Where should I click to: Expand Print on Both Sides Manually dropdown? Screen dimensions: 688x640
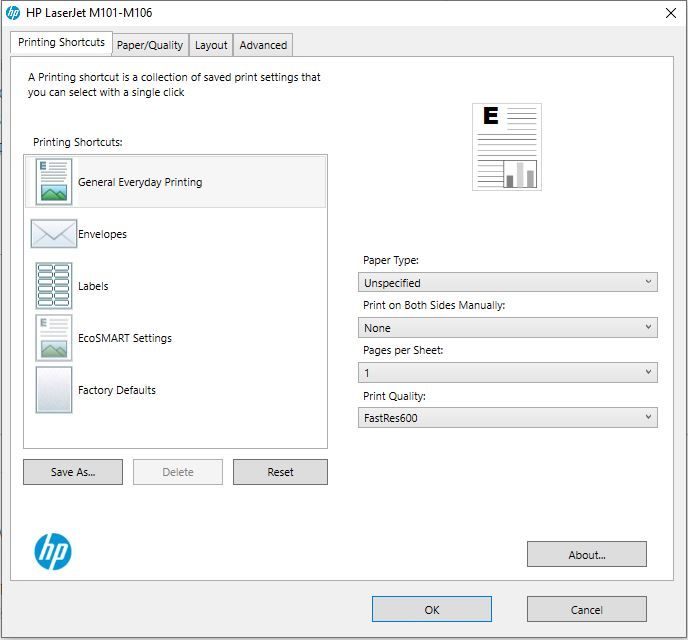[x=507, y=328]
